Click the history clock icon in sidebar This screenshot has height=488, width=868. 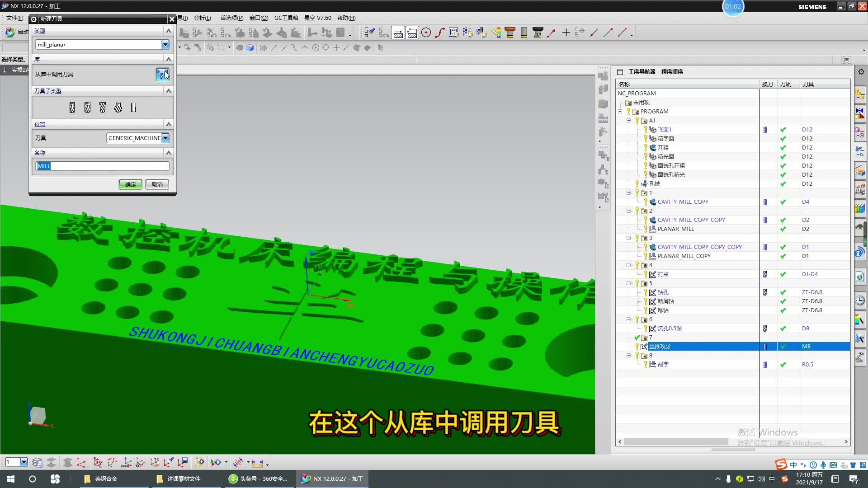coord(860,300)
